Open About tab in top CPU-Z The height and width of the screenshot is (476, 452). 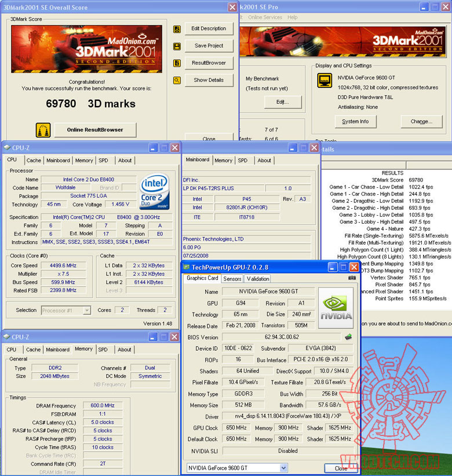pos(125,160)
